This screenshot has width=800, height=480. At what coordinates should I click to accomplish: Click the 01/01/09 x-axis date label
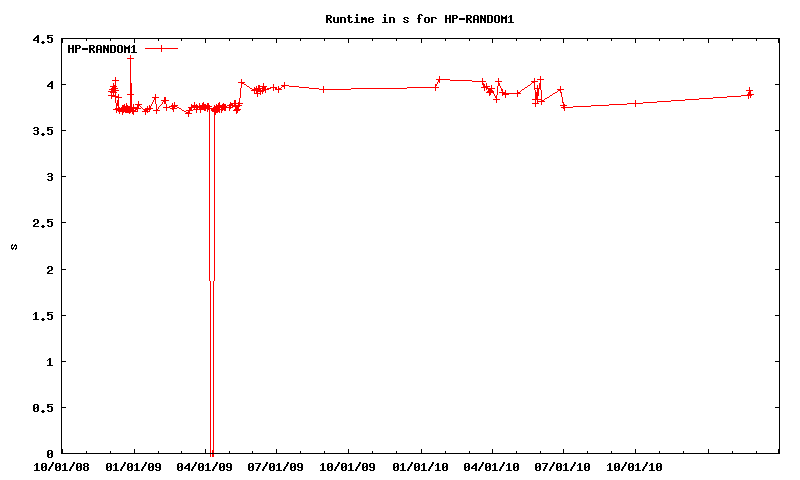pyautogui.click(x=133, y=465)
